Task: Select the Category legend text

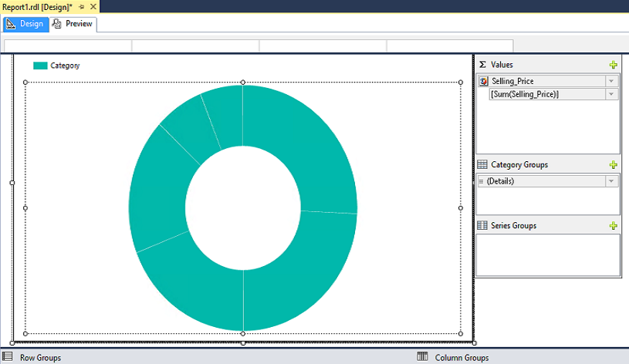Action: (x=65, y=66)
